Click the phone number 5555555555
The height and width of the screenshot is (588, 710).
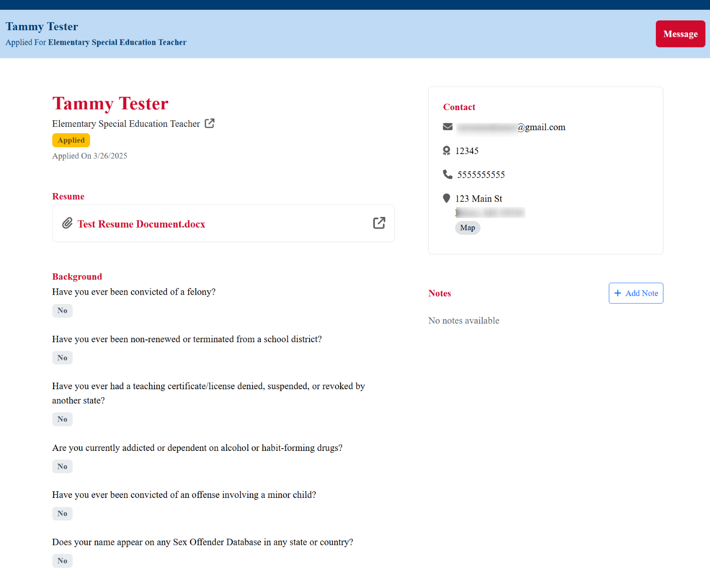point(481,174)
